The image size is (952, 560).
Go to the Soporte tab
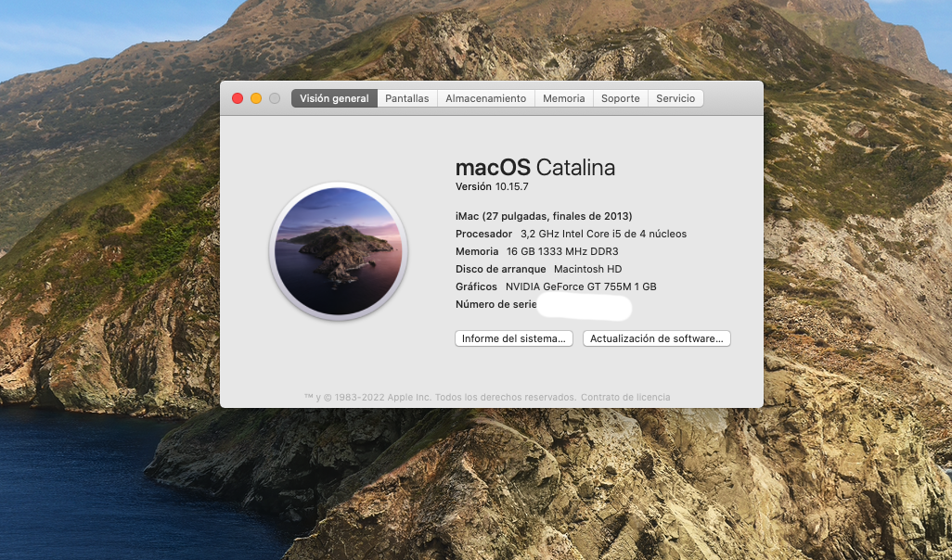tap(620, 98)
